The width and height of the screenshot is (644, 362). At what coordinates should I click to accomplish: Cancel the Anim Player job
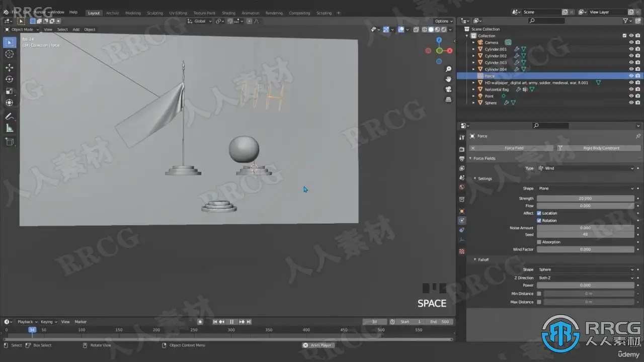click(x=305, y=345)
